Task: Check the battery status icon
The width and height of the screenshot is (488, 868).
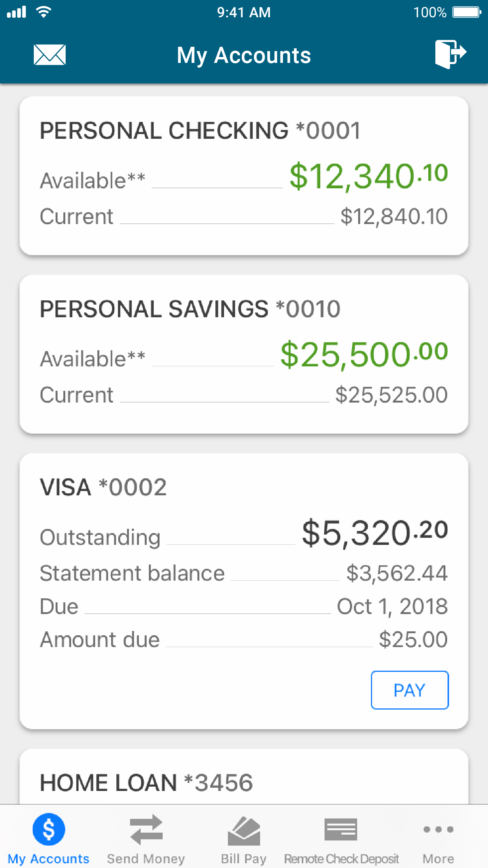Action: point(467,12)
